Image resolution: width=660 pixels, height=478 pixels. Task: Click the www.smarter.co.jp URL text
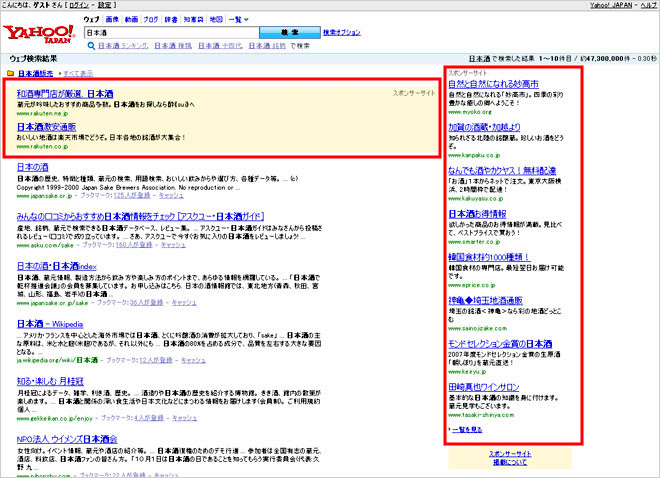[x=474, y=242]
